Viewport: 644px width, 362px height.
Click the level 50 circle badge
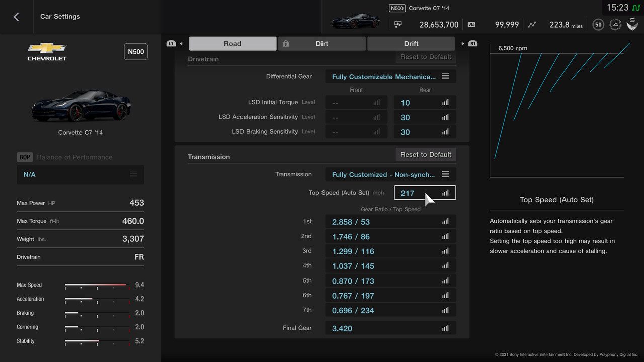pos(598,24)
